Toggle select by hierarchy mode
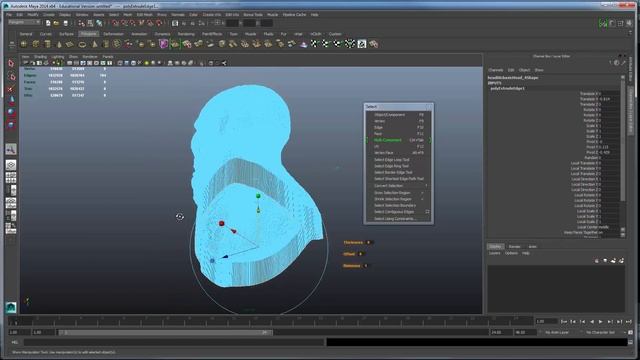This screenshot has height=360, width=640. [x=81, y=23]
